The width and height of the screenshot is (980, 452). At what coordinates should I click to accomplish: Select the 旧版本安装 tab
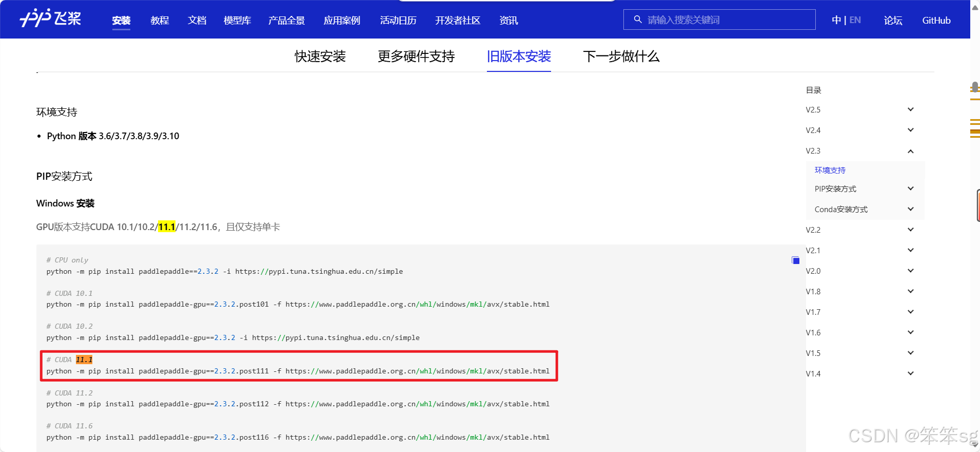pos(519,56)
